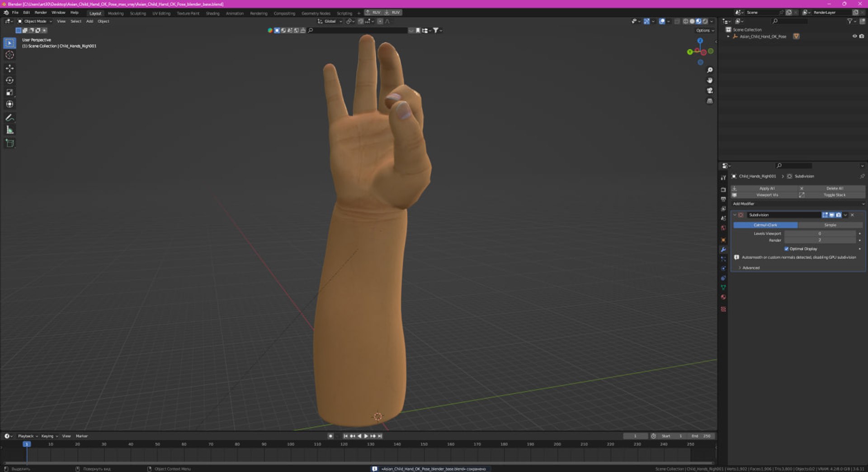
Task: Click the Apply All button
Action: coord(764,189)
